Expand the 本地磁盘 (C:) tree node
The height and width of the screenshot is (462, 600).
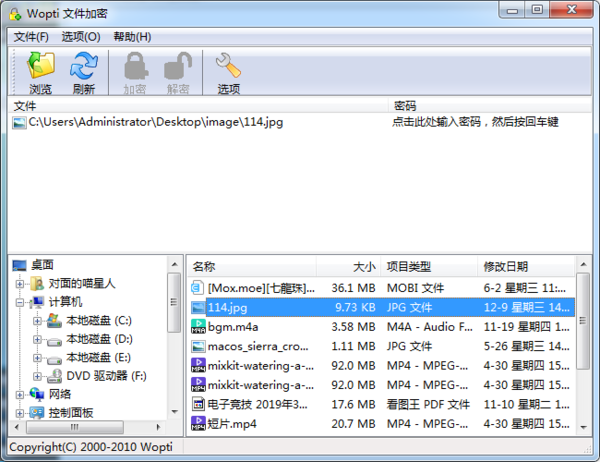pyautogui.click(x=37, y=321)
